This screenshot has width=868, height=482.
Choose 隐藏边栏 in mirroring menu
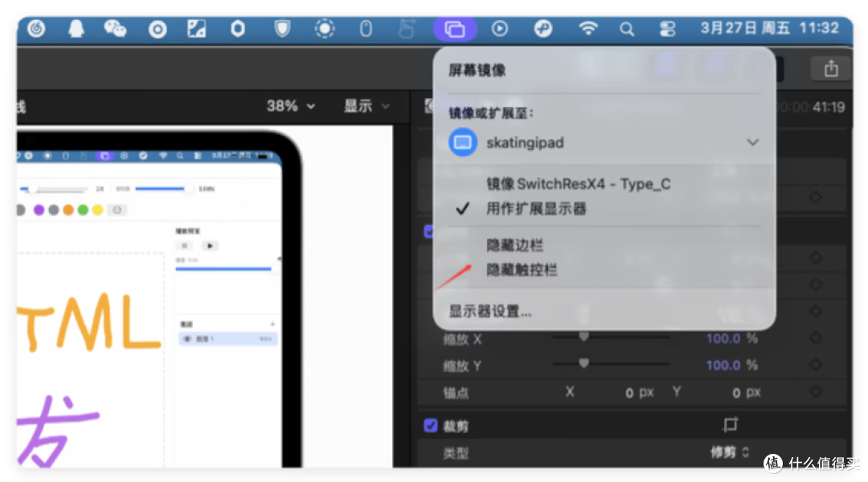tap(515, 245)
